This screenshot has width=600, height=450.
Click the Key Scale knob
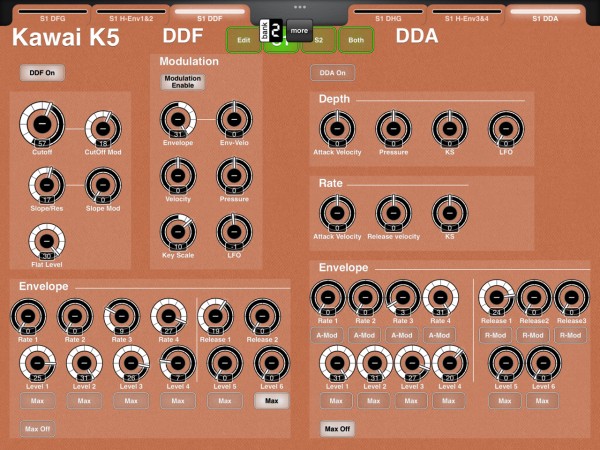[x=178, y=232]
